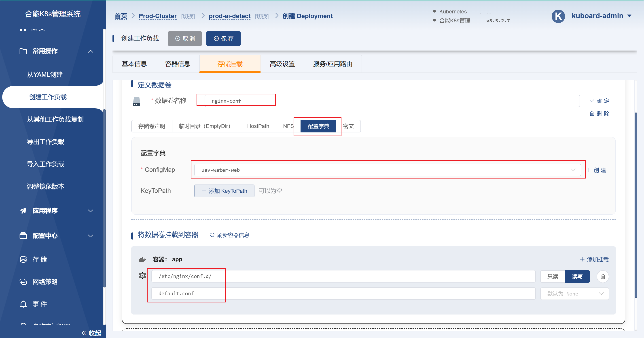Click 切换 next to Prod-Cluster

(188, 17)
